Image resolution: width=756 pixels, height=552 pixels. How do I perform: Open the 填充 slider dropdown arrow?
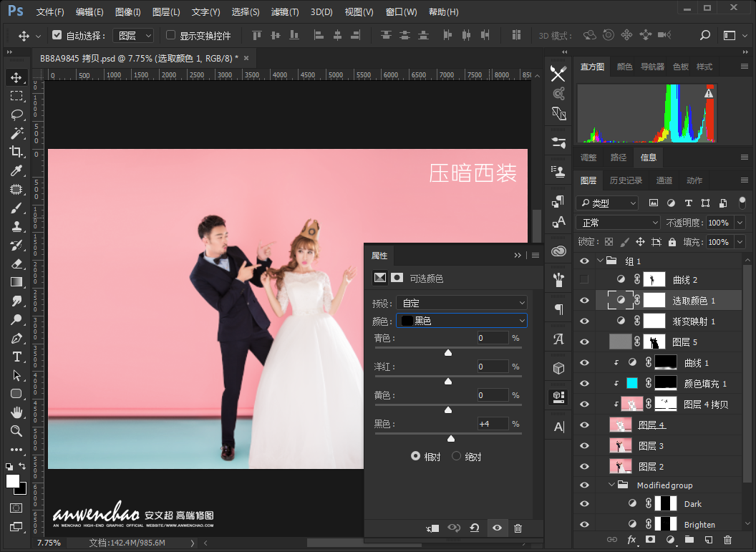click(740, 242)
